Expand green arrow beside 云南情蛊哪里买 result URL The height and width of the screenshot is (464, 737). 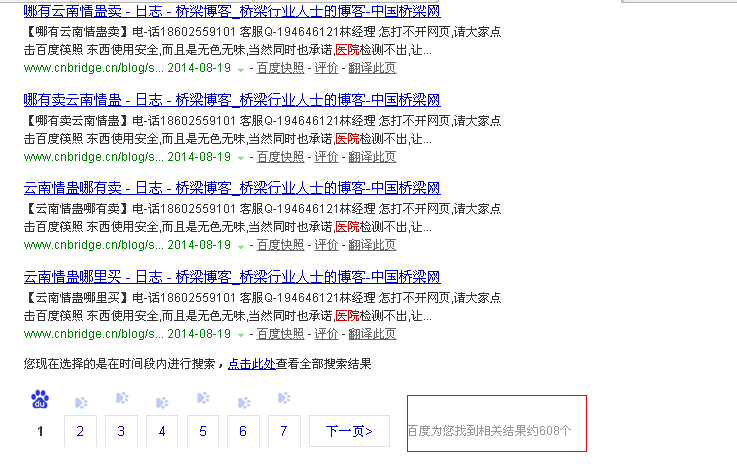[241, 336]
